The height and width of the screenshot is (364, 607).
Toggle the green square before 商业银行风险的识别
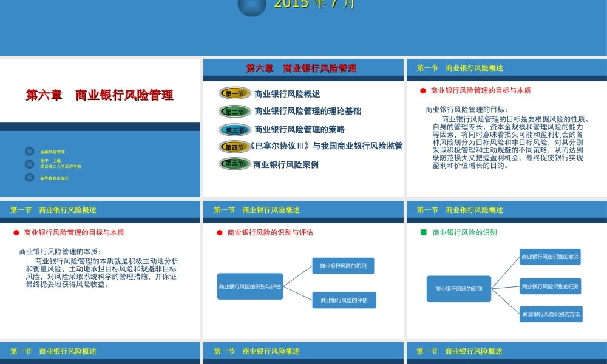tap(422, 232)
